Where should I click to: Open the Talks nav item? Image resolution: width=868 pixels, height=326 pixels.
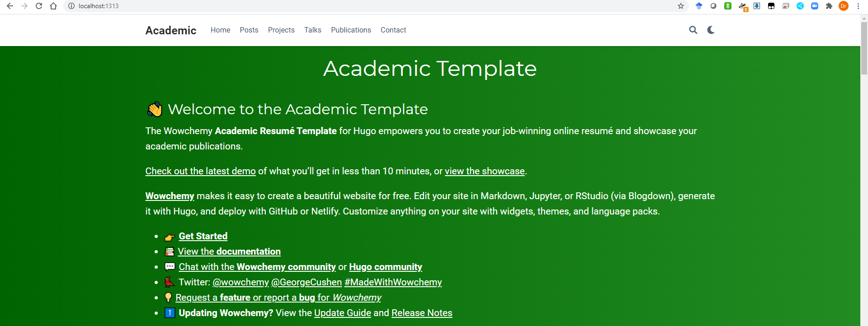click(x=313, y=30)
